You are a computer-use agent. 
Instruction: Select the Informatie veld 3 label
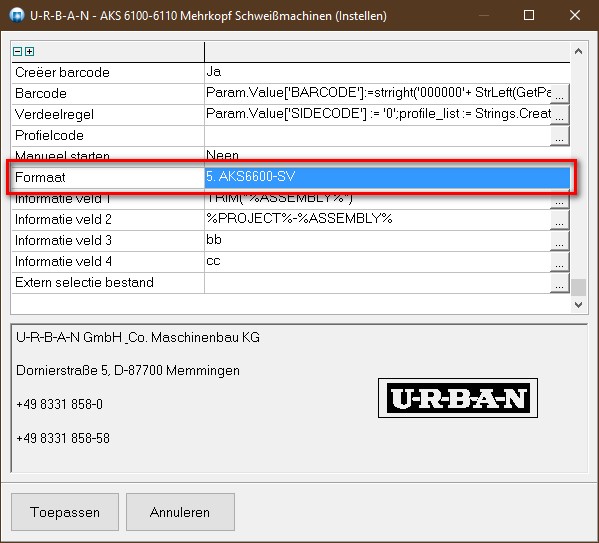[x=63, y=241]
